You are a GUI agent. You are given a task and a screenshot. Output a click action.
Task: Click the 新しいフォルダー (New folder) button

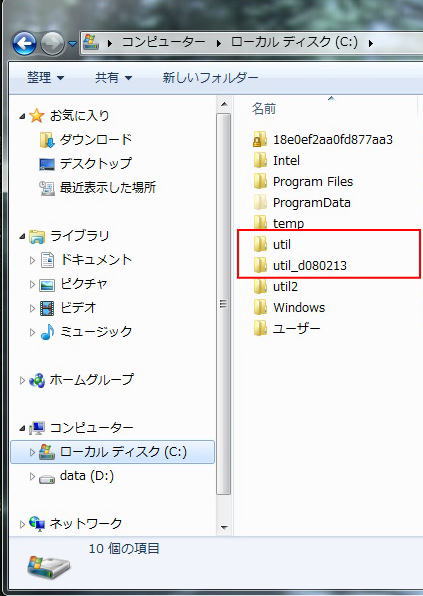[x=210, y=78]
